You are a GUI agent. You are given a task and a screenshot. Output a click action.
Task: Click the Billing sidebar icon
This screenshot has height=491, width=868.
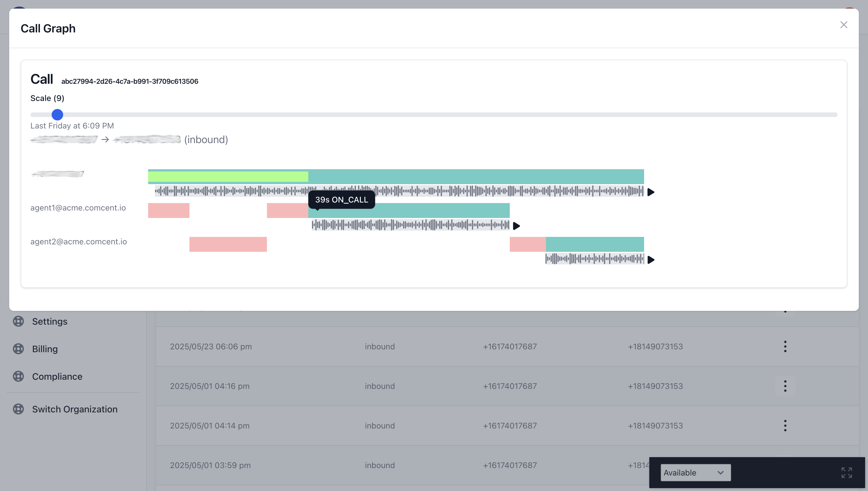[x=18, y=349]
